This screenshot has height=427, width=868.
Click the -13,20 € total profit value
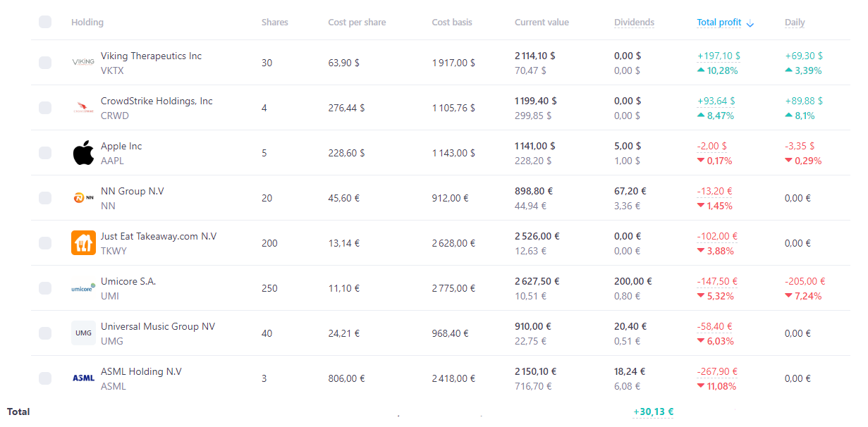(714, 191)
